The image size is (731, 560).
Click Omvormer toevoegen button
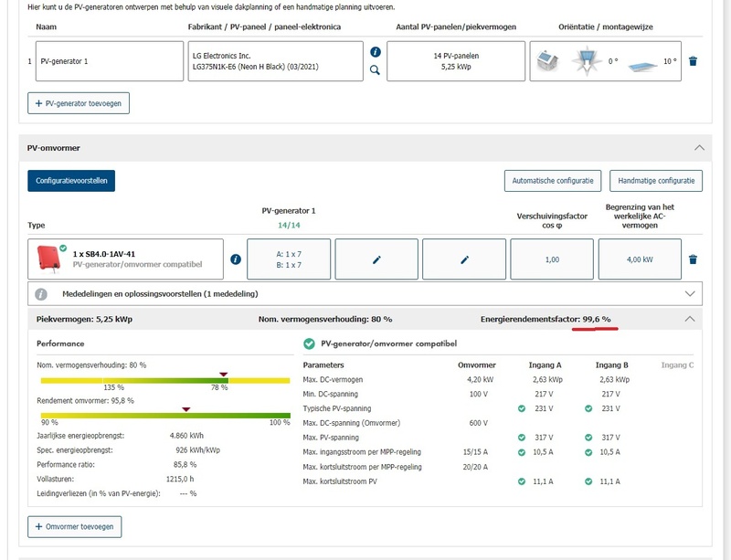[x=75, y=527]
